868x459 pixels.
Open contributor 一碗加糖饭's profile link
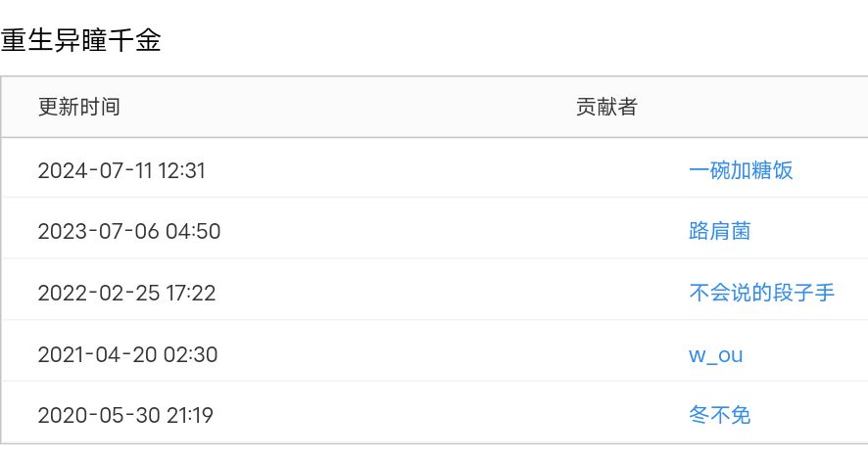click(741, 170)
